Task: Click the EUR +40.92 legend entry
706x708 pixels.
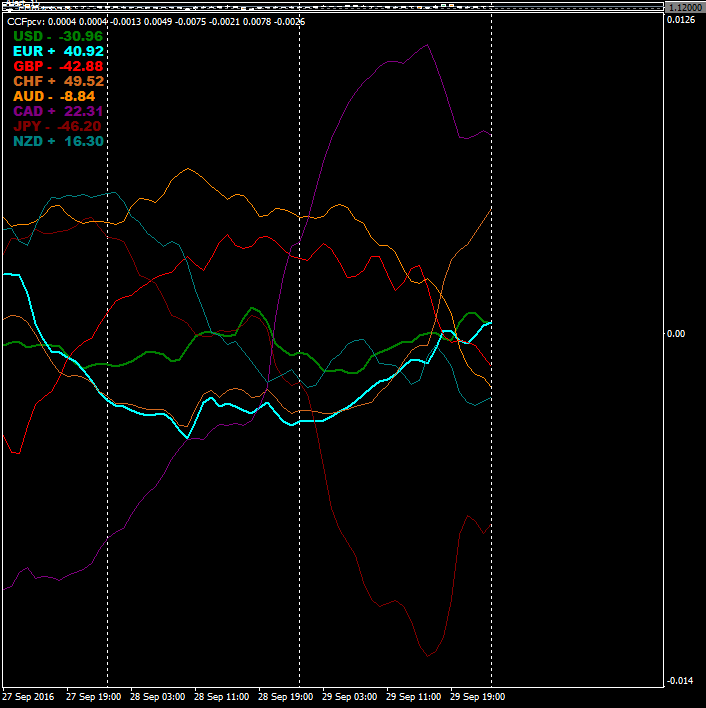Action: (58, 51)
